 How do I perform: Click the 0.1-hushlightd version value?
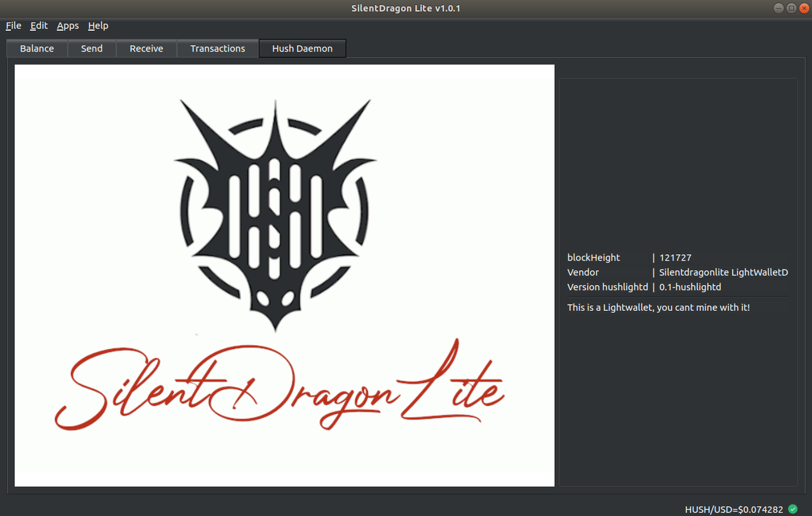tap(690, 287)
